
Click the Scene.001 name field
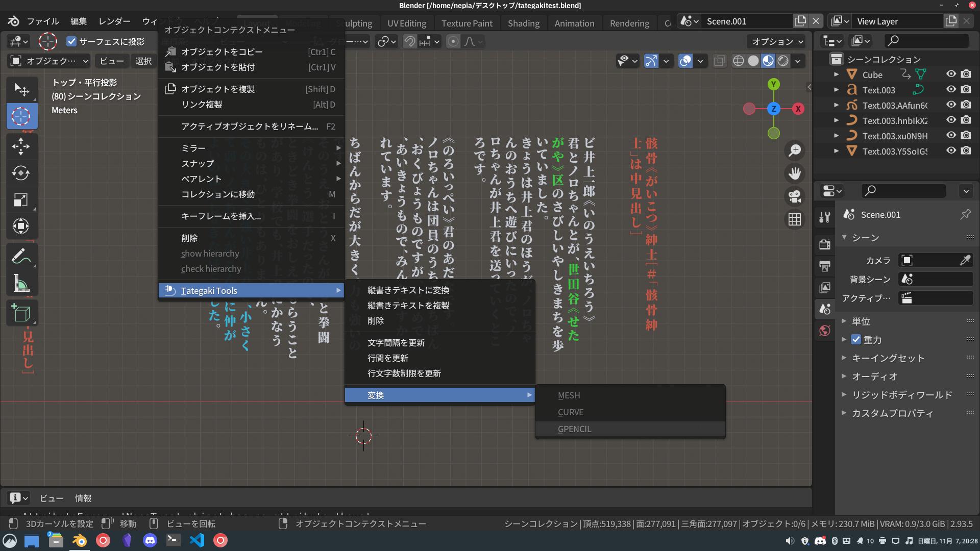747,21
